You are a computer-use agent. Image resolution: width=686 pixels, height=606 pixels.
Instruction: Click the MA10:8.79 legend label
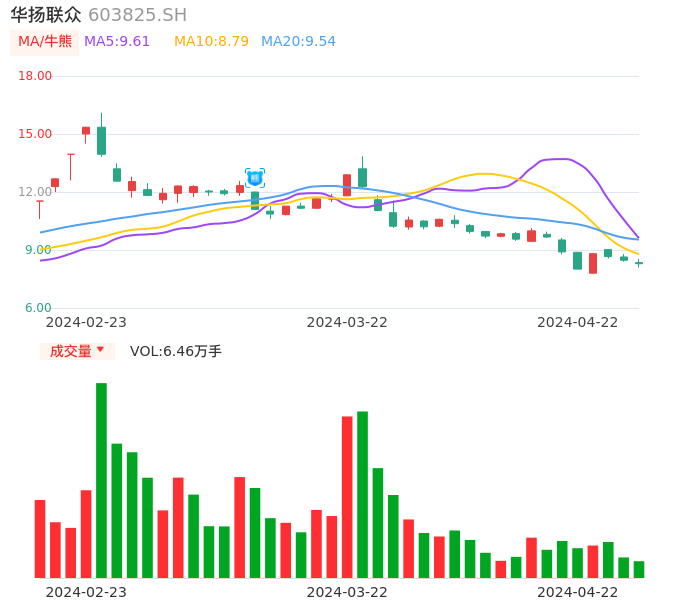point(211,42)
